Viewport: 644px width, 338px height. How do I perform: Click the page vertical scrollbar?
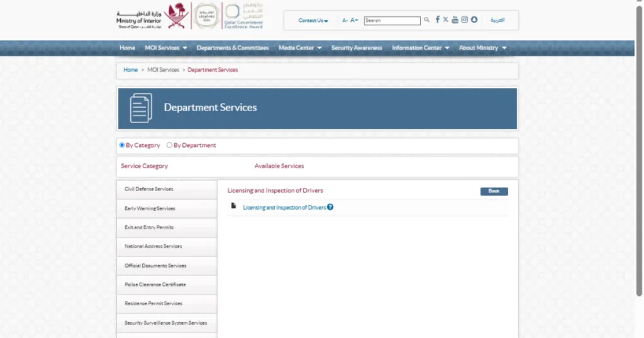[x=639, y=150]
